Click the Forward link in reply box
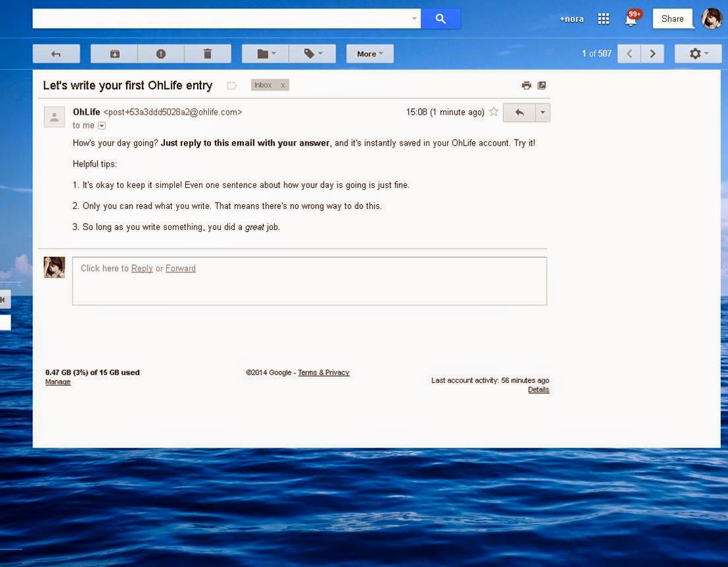Screen dimensions: 728x567 [x=181, y=268]
